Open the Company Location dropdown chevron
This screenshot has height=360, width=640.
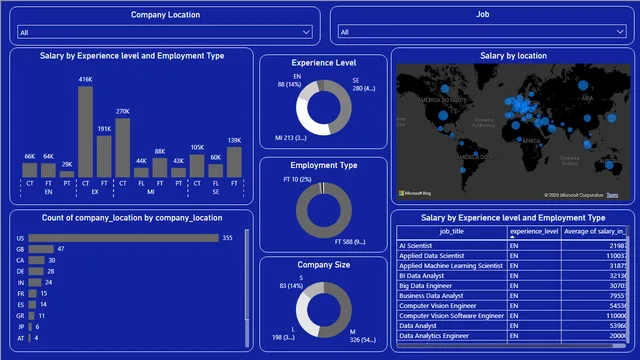point(306,32)
